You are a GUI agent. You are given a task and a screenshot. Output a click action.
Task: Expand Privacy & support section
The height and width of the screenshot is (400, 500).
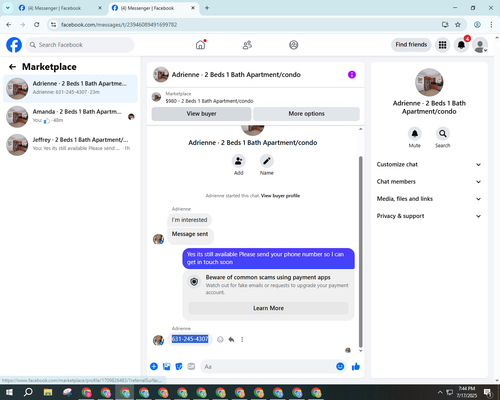(429, 216)
